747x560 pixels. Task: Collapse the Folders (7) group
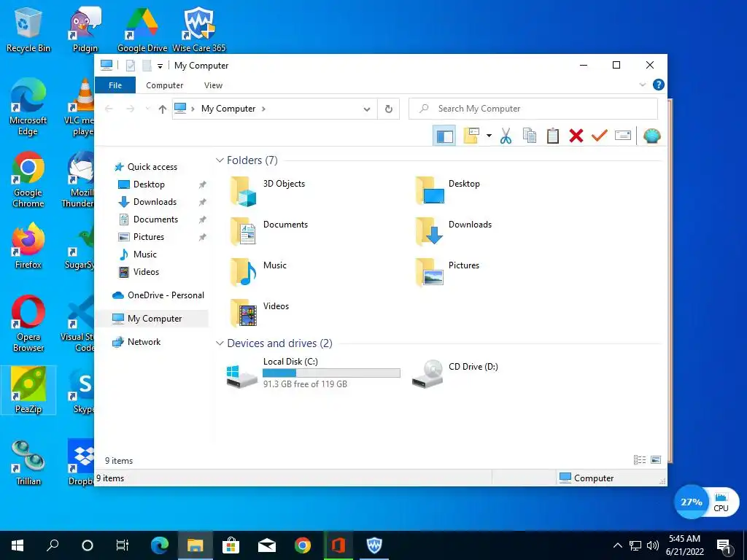click(220, 160)
